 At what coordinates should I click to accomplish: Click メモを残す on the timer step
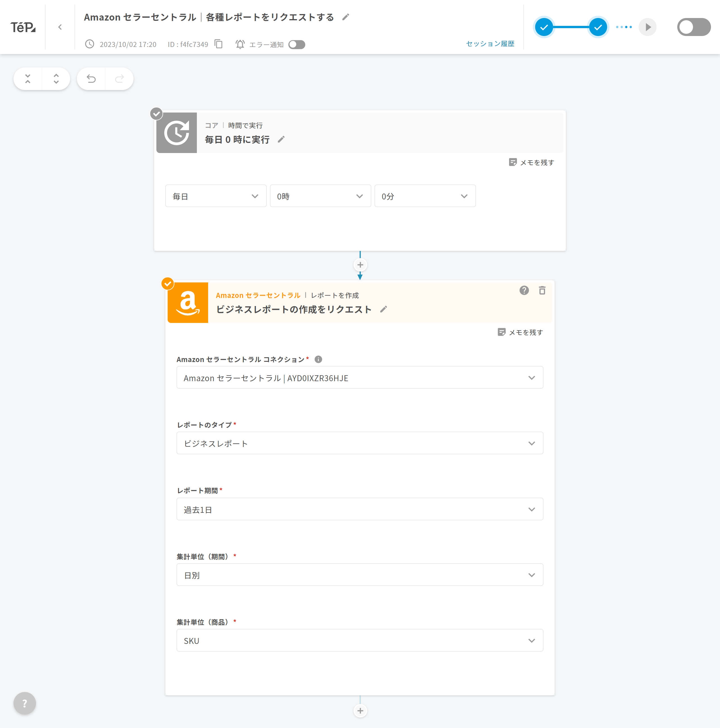pos(532,162)
